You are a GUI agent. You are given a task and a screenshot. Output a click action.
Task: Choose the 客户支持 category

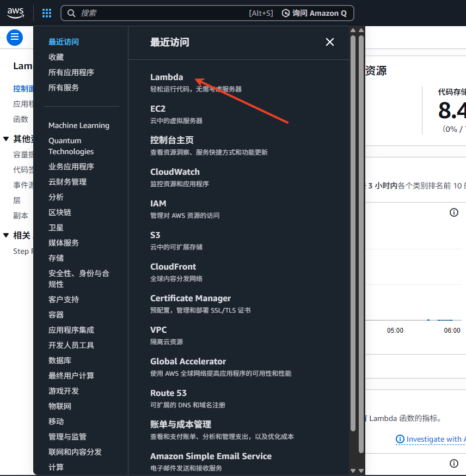point(63,300)
